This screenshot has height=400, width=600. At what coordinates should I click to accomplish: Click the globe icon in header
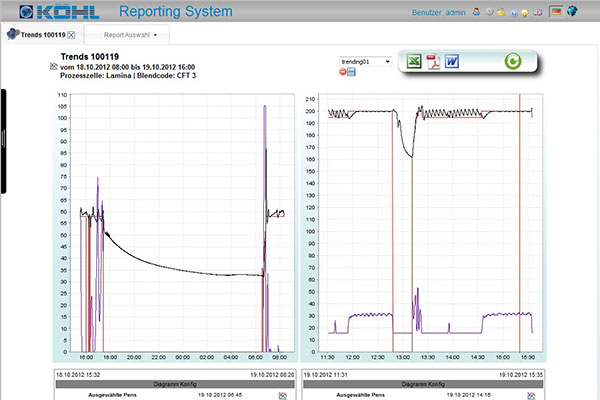[x=572, y=12]
